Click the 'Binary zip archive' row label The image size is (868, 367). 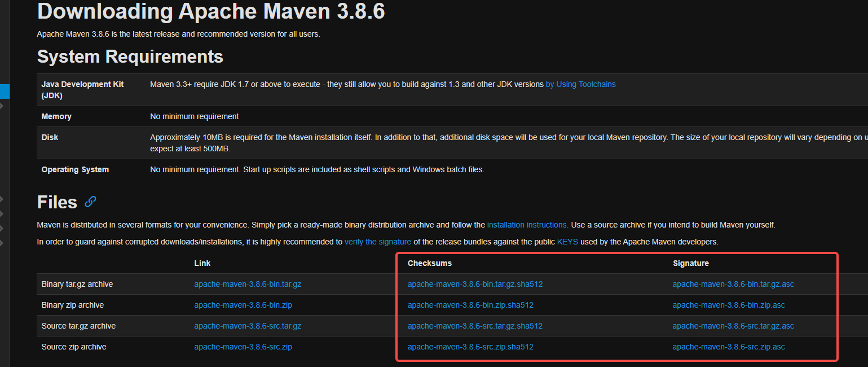click(73, 305)
